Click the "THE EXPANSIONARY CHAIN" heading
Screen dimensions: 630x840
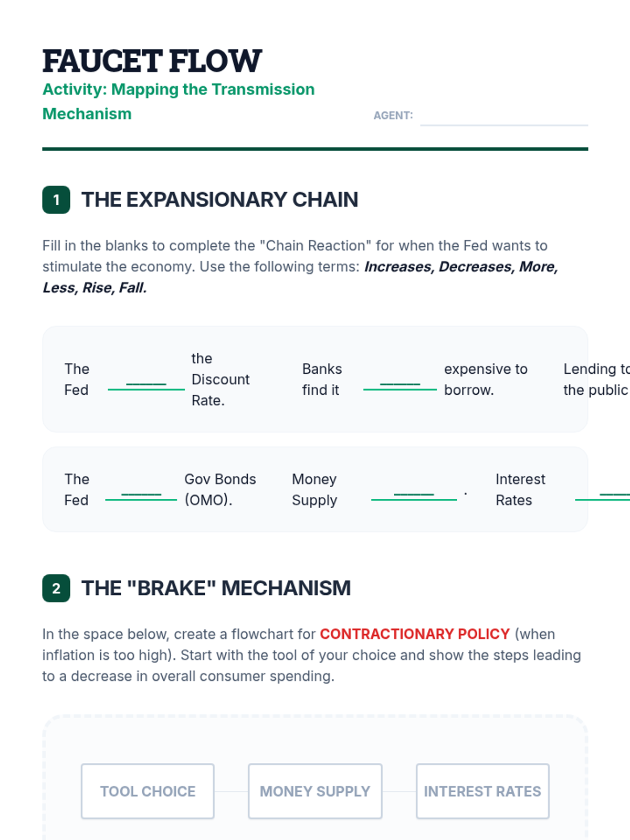pyautogui.click(x=219, y=200)
